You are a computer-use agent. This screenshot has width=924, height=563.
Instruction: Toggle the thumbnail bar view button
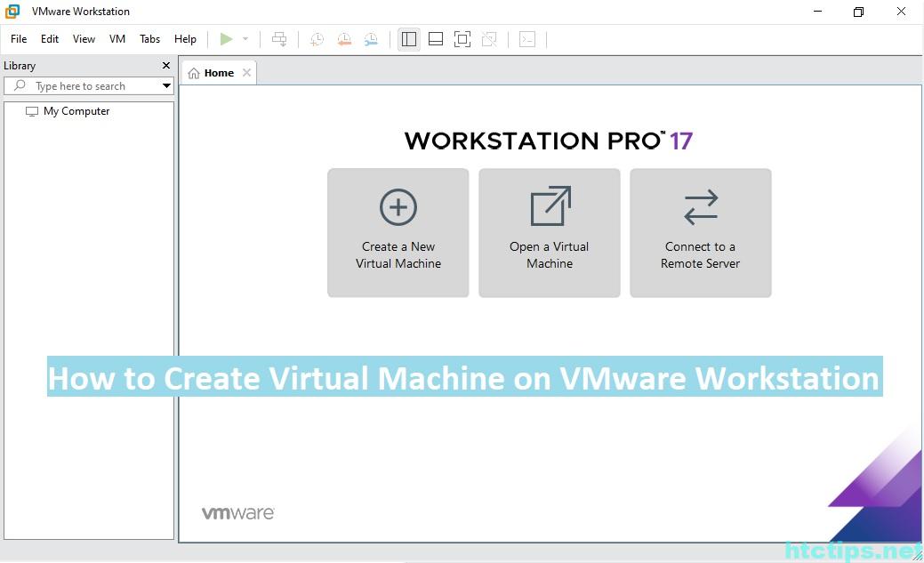(x=436, y=39)
